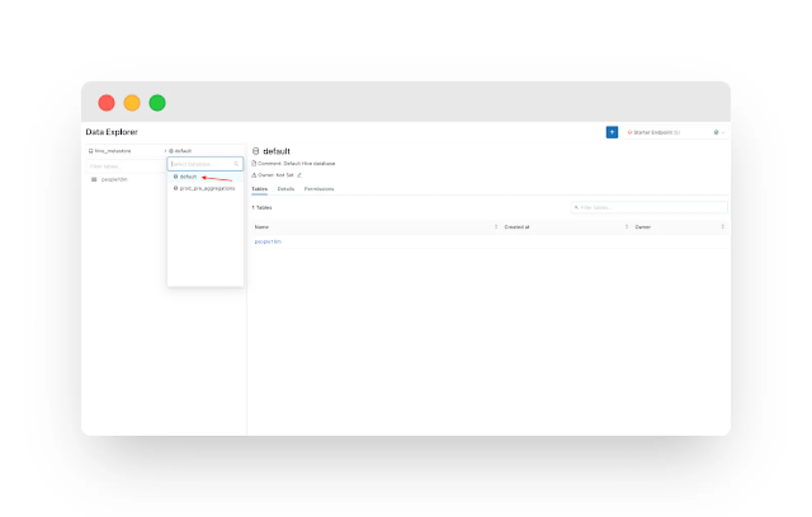812x517 pixels.
Task: Click the '1 Tables' count label
Action: (x=262, y=208)
